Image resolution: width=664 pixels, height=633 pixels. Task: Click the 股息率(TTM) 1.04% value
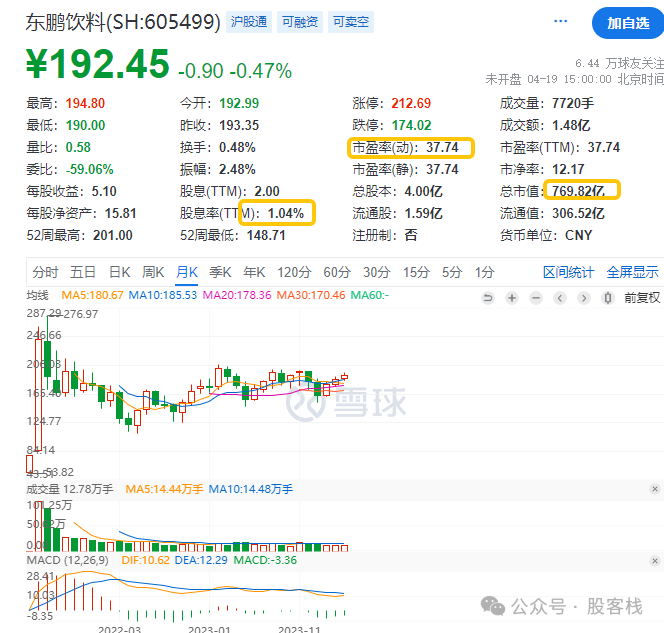pyautogui.click(x=286, y=213)
